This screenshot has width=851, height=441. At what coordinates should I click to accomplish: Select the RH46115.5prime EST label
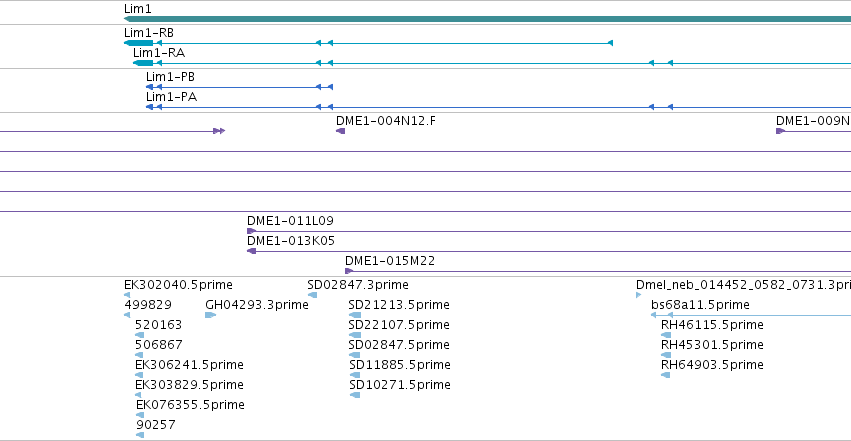[x=712, y=324]
